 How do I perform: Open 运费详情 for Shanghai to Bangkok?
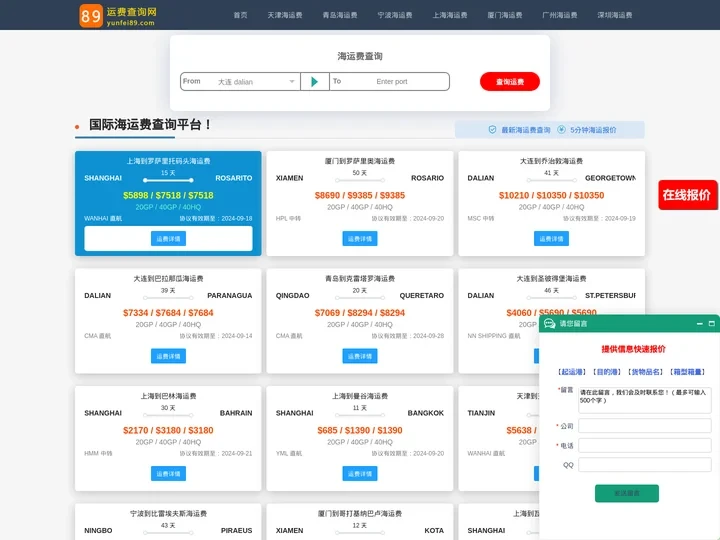(x=360, y=474)
